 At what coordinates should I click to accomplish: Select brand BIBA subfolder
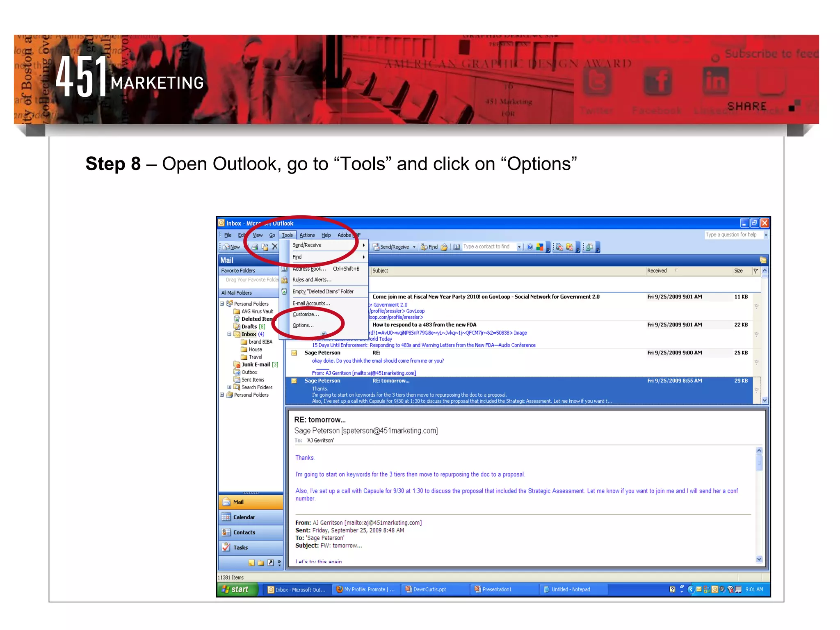(257, 342)
